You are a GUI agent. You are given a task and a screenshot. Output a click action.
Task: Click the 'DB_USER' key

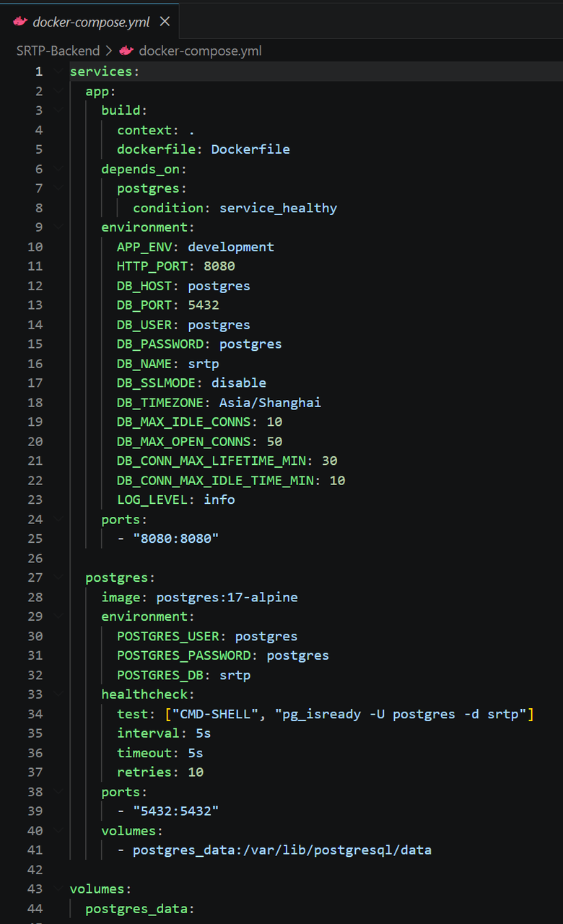point(144,325)
